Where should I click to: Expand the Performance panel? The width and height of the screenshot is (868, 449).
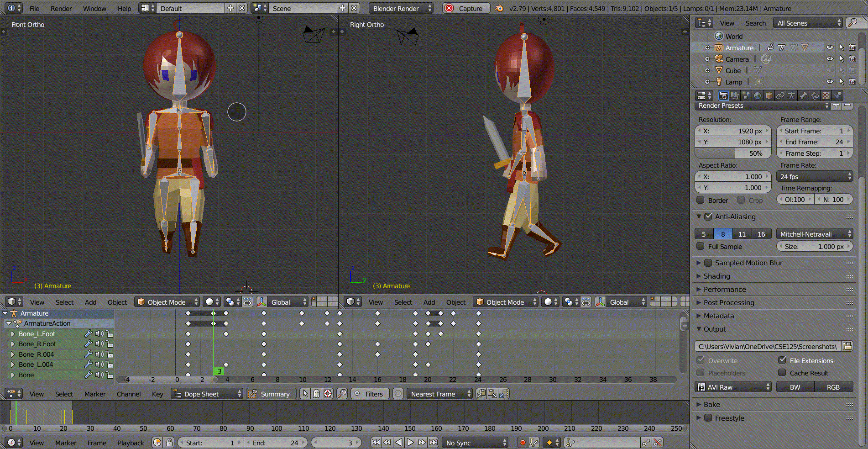[724, 289]
